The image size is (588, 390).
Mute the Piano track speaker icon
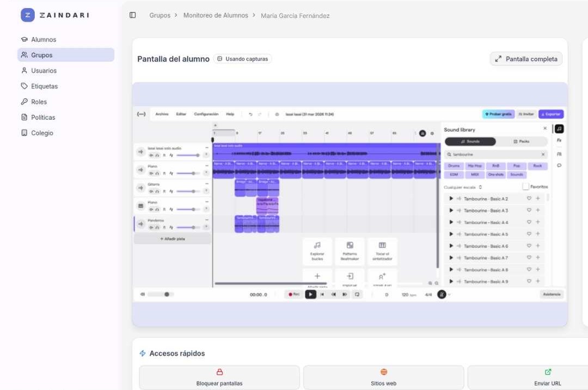click(151, 172)
